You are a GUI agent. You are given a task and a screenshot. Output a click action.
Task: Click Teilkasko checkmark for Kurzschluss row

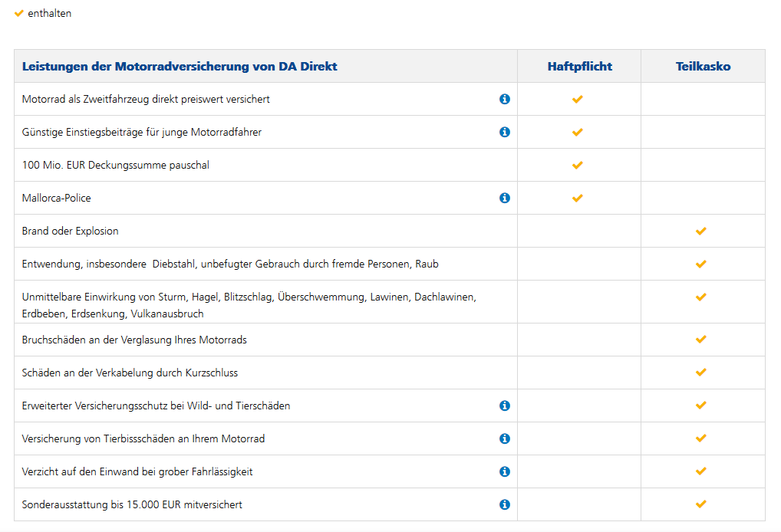click(x=700, y=373)
